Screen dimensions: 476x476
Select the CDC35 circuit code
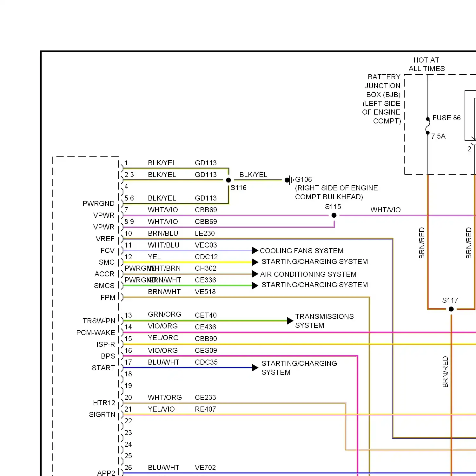click(206, 362)
